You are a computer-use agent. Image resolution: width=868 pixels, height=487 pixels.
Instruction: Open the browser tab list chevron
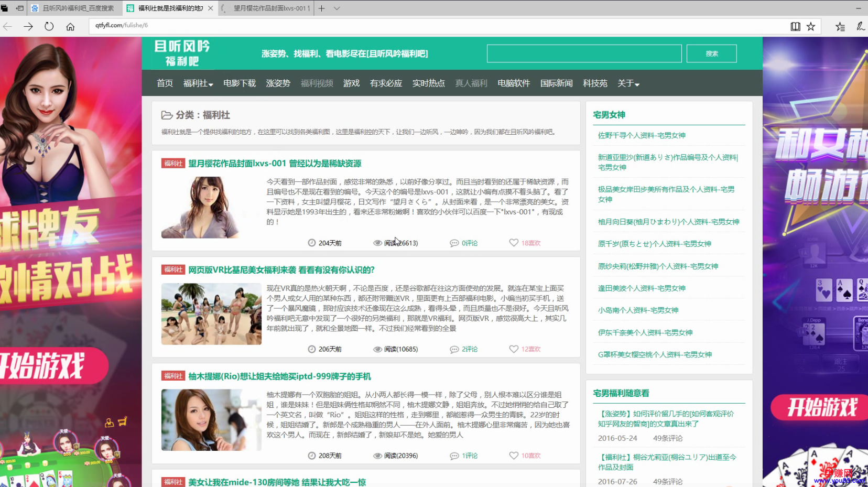coord(337,8)
